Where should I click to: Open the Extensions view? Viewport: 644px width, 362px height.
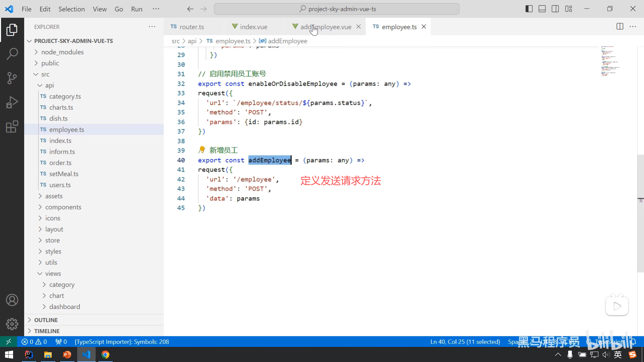(12, 127)
